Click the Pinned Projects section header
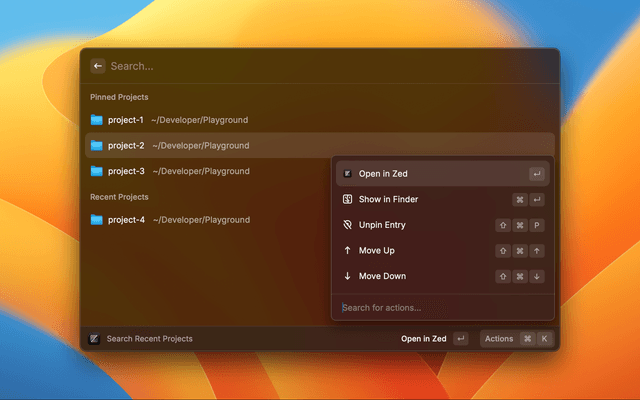The width and height of the screenshot is (640, 400). [119, 97]
